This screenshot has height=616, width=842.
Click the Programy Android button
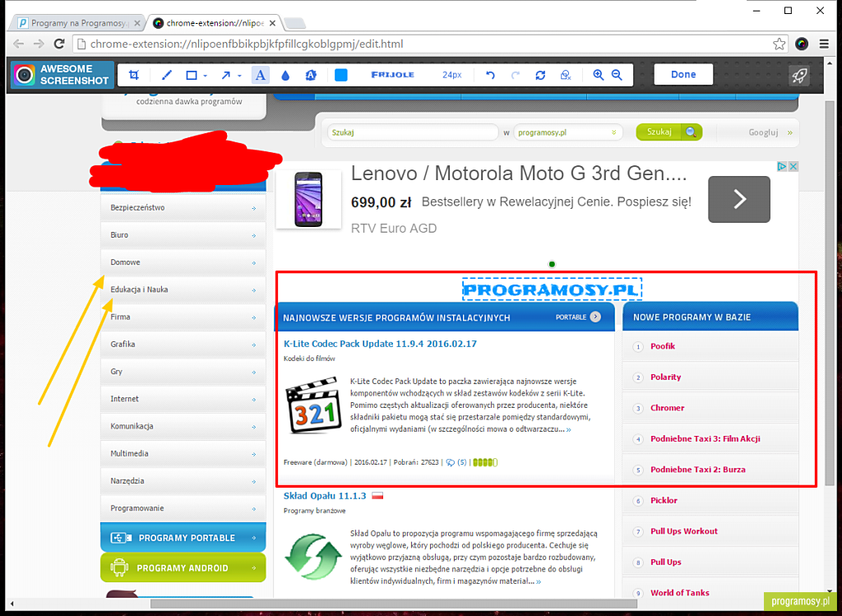click(183, 567)
